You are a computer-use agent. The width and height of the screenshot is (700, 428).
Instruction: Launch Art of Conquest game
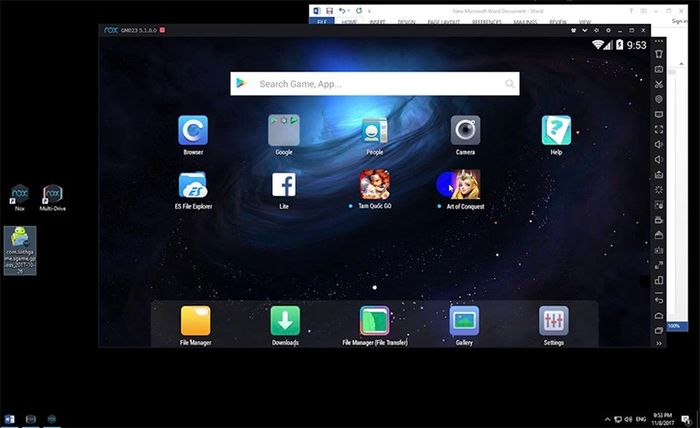pos(465,185)
